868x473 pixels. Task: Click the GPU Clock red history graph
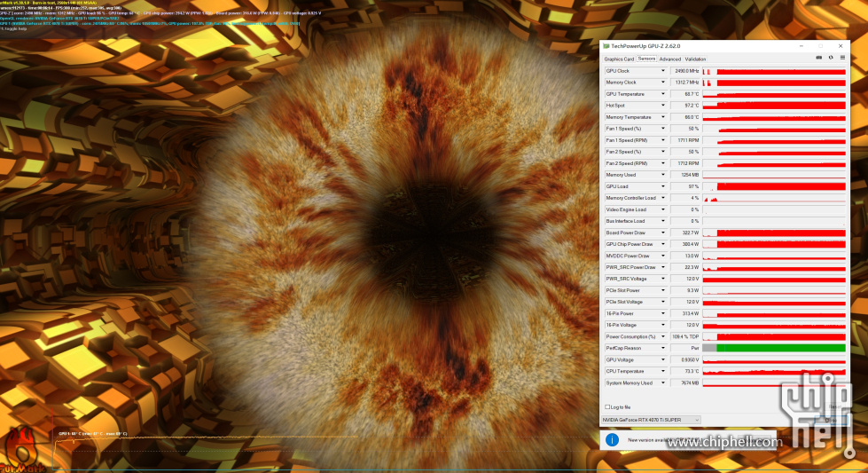774,71
